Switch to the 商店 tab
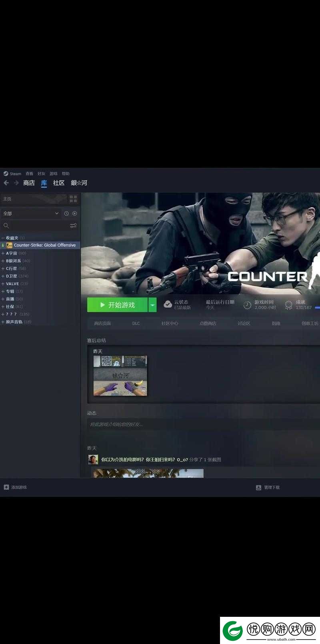 point(29,183)
